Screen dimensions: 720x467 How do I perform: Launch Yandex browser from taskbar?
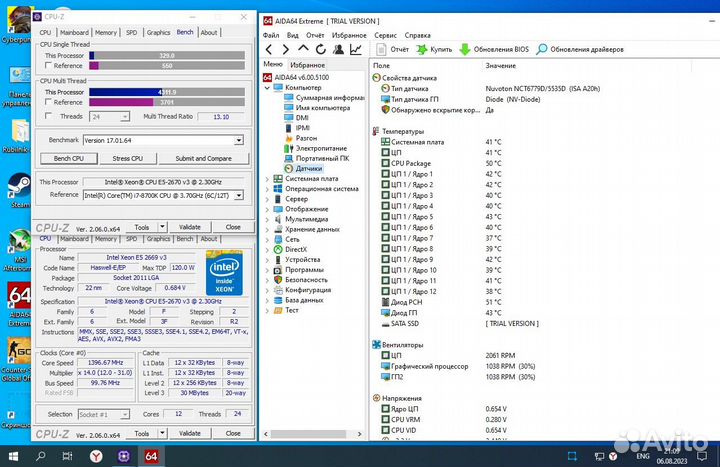click(96, 456)
